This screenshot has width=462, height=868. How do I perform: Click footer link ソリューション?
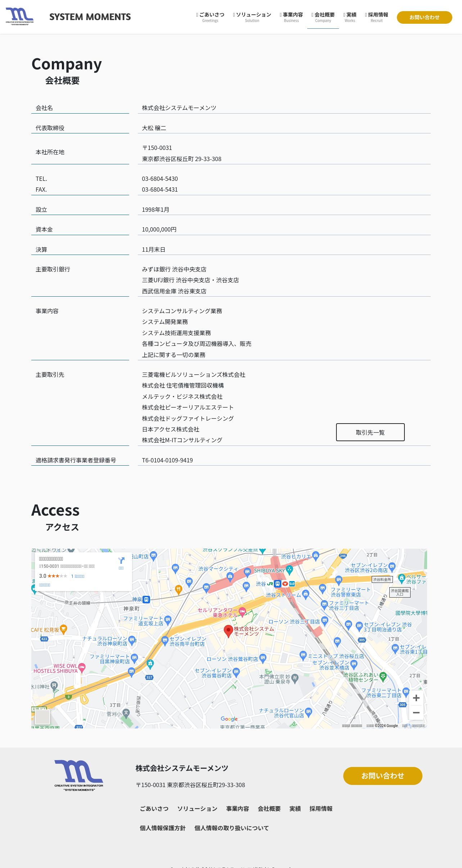[197, 809]
